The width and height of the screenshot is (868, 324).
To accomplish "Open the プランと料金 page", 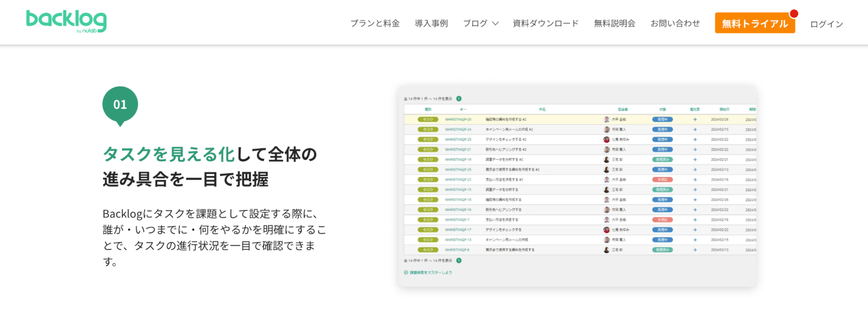I will coord(375,23).
